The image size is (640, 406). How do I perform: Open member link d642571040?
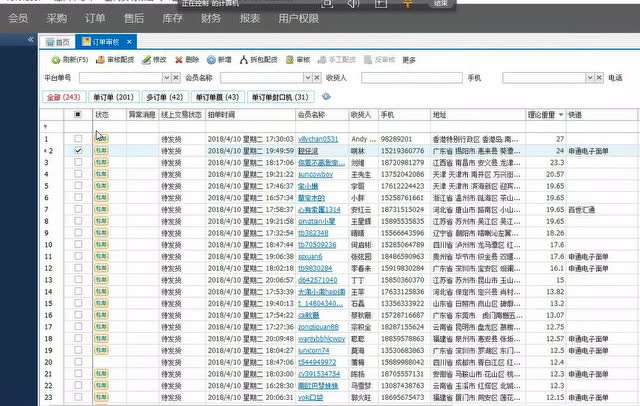(x=318, y=280)
